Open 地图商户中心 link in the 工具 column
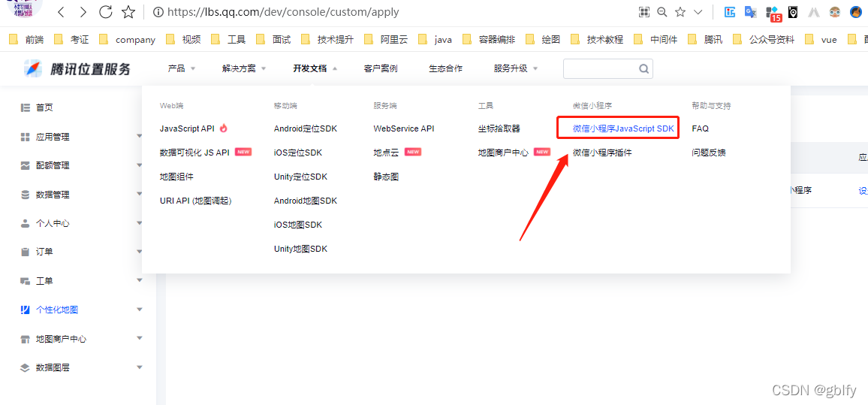868x405 pixels. point(503,153)
